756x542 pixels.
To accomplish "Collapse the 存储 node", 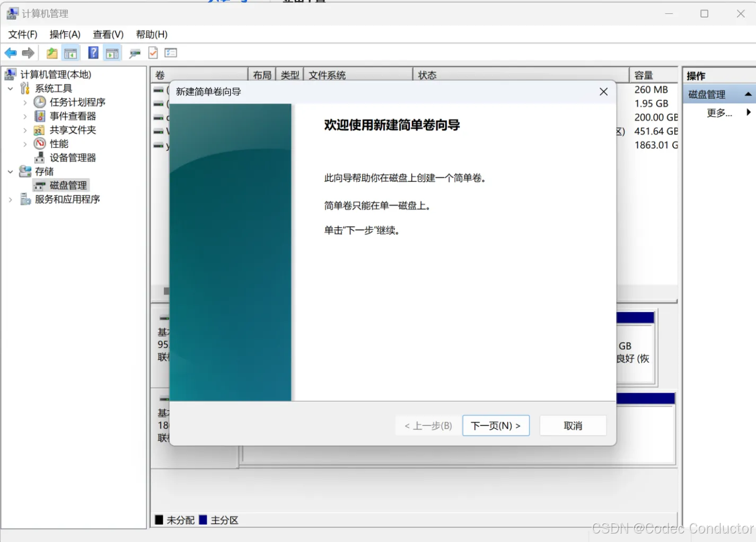I will pos(10,171).
